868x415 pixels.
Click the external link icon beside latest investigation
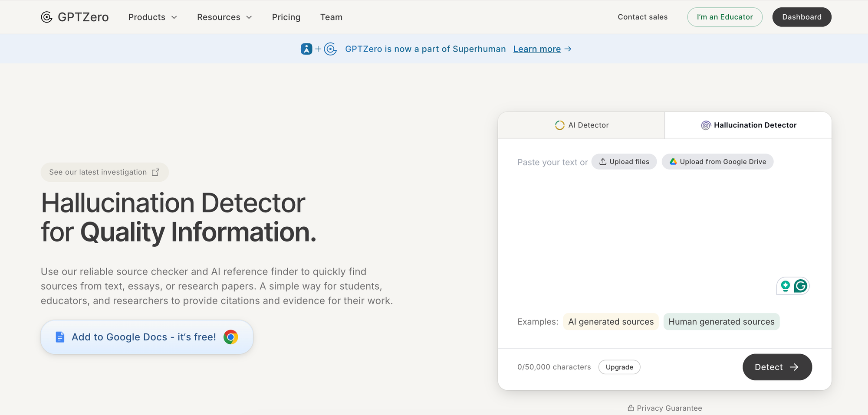point(155,172)
